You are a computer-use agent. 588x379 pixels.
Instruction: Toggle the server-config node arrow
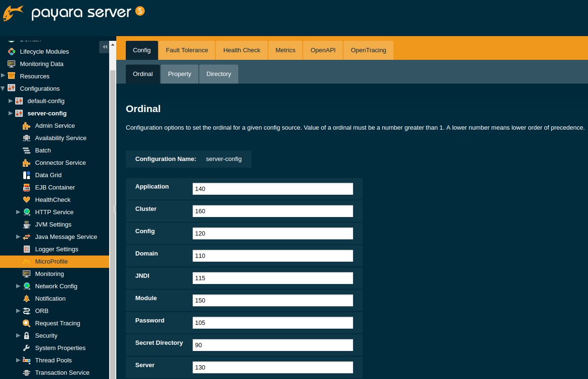(x=10, y=113)
